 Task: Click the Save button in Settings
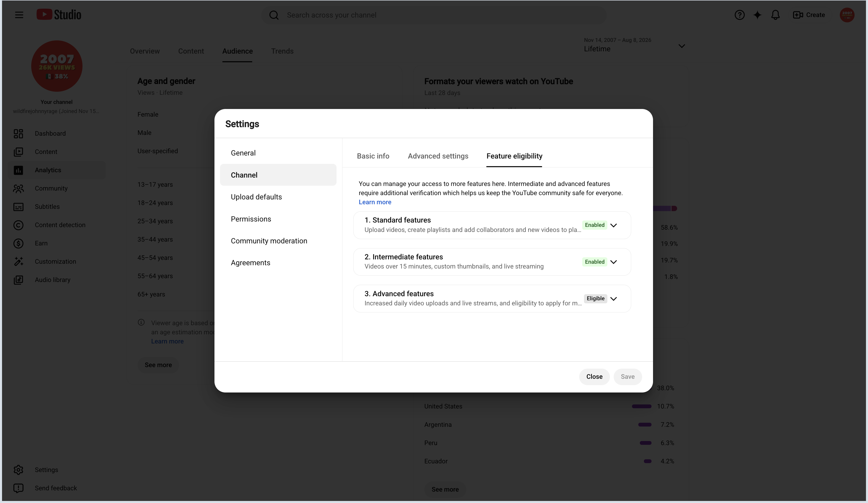tap(628, 376)
